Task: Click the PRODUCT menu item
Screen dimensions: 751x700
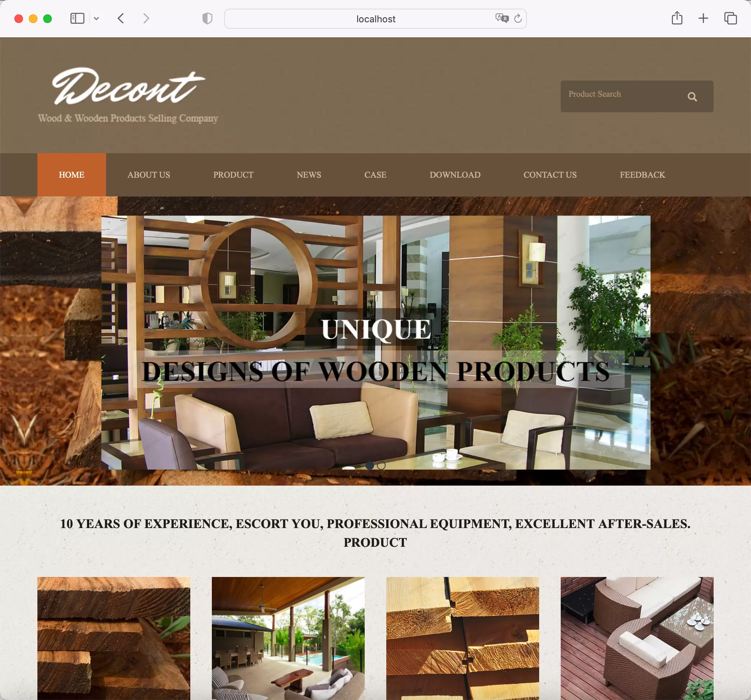Action: coord(233,174)
